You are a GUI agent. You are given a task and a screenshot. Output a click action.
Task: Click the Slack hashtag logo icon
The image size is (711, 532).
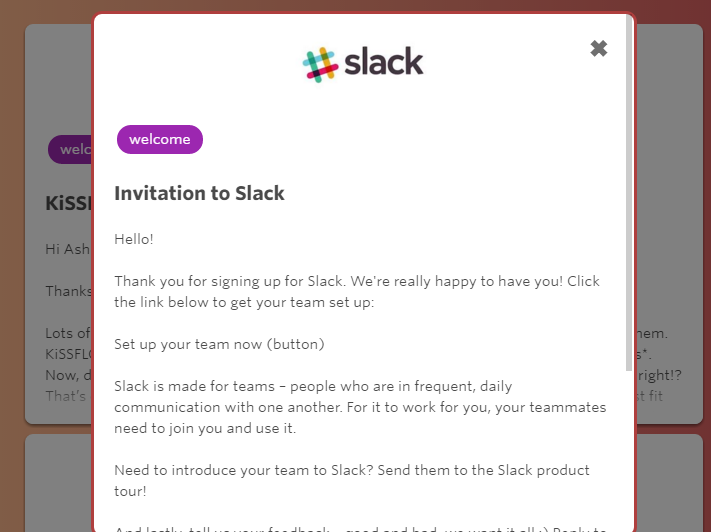pyautogui.click(x=321, y=64)
